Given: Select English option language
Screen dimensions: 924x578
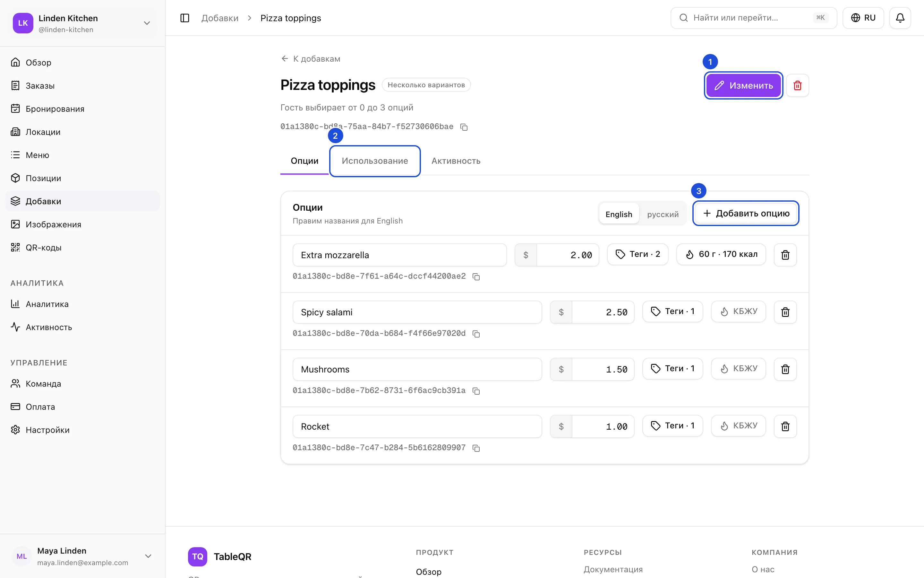Looking at the screenshot, I should pos(619,214).
